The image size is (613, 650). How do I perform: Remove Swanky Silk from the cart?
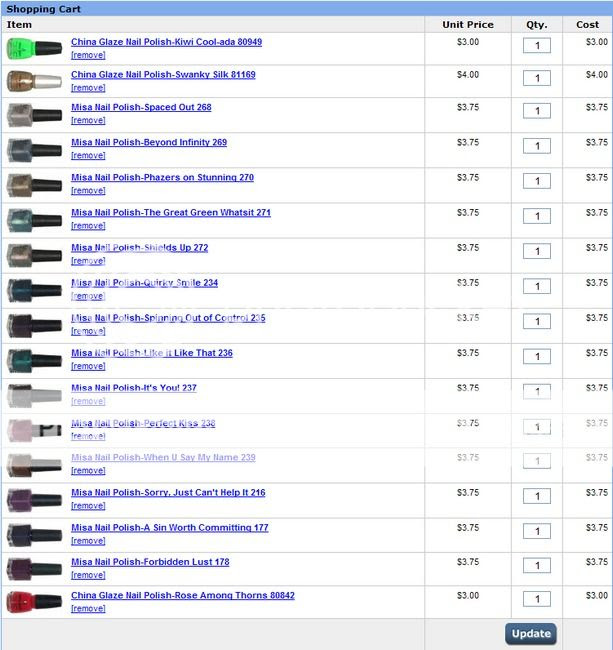[x=88, y=88]
